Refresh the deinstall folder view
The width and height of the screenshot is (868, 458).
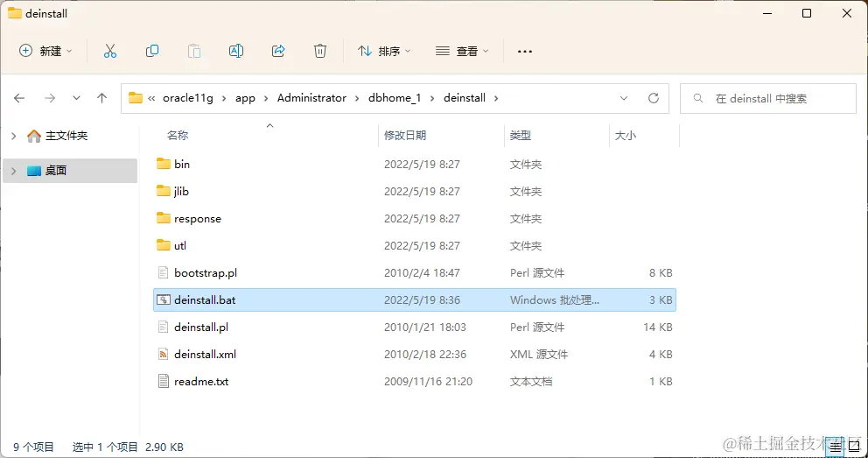click(x=654, y=98)
